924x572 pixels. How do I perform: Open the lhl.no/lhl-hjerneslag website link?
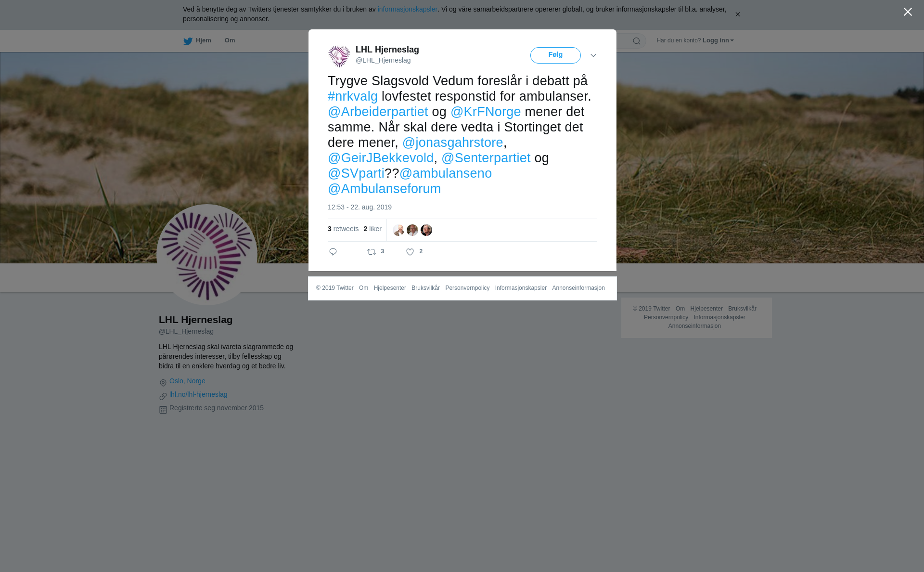198,394
